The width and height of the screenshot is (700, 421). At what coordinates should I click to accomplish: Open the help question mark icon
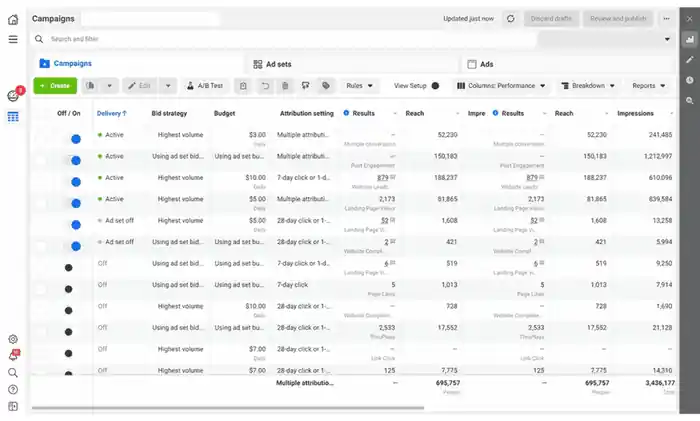13,390
